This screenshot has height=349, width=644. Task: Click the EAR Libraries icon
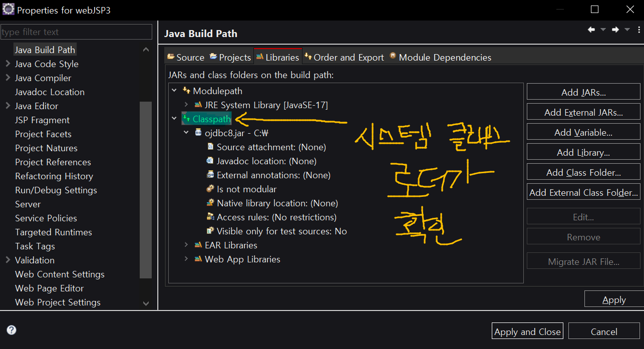(x=198, y=245)
